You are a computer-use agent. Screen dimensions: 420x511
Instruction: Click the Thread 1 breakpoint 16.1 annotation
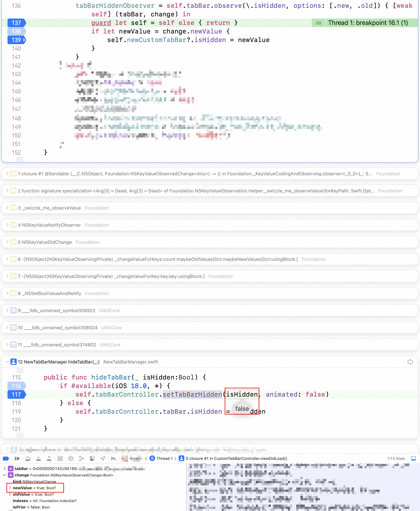(x=368, y=23)
